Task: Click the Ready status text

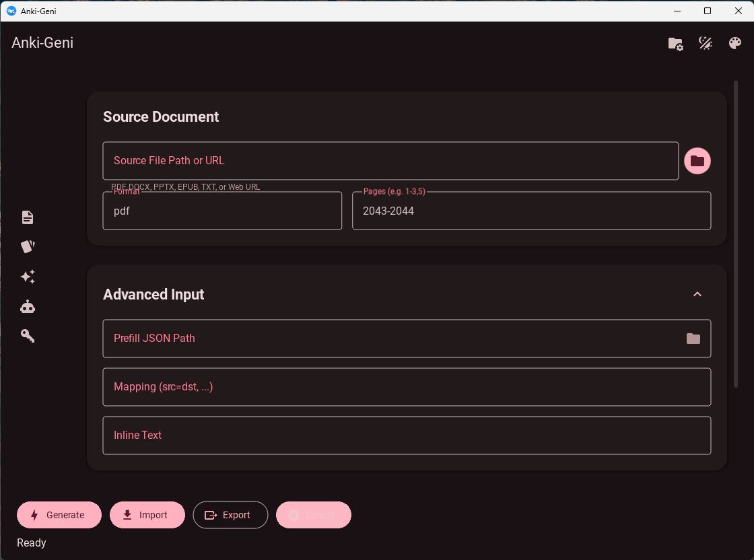Action: (x=31, y=542)
